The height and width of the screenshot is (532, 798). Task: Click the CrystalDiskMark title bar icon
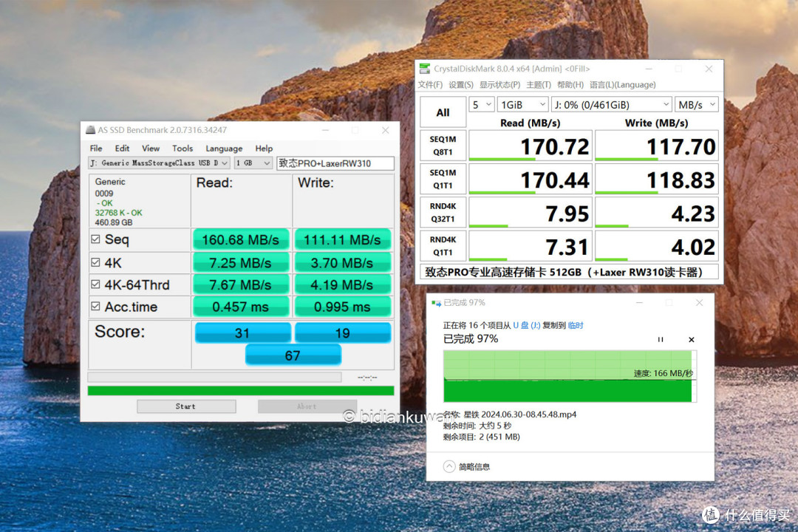point(424,69)
